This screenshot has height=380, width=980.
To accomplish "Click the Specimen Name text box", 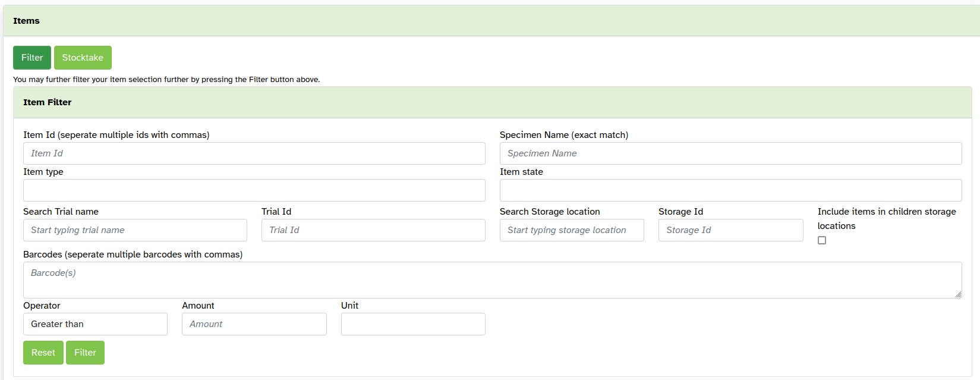I will [730, 153].
